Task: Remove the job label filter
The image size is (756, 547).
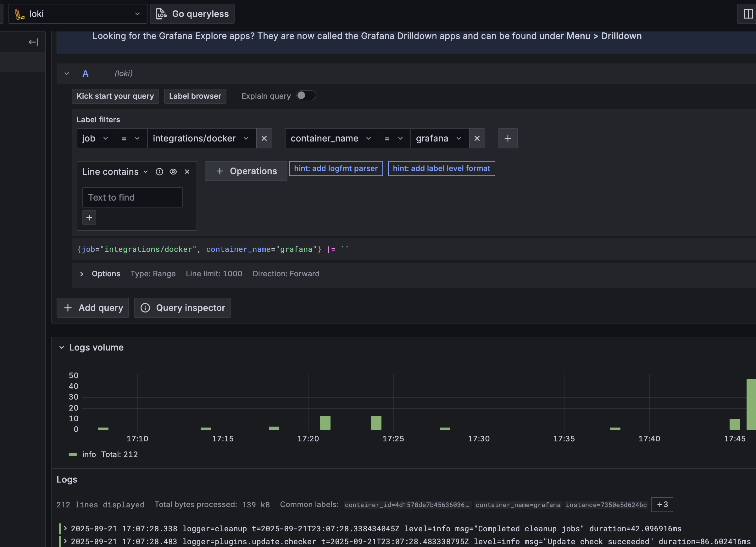Action: click(264, 138)
